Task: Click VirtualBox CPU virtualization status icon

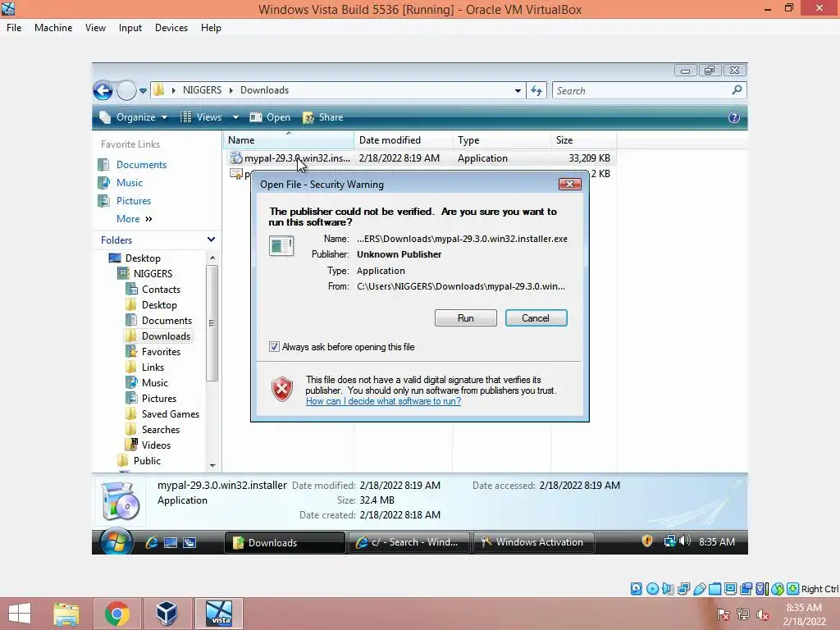Action: point(762,589)
